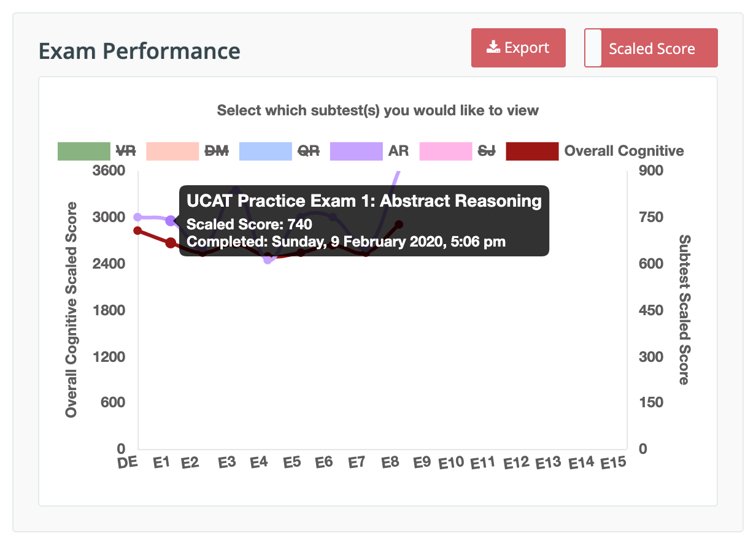Click the dark red Overall Cognitive swatch
This screenshot has height=552, width=756.
(532, 151)
